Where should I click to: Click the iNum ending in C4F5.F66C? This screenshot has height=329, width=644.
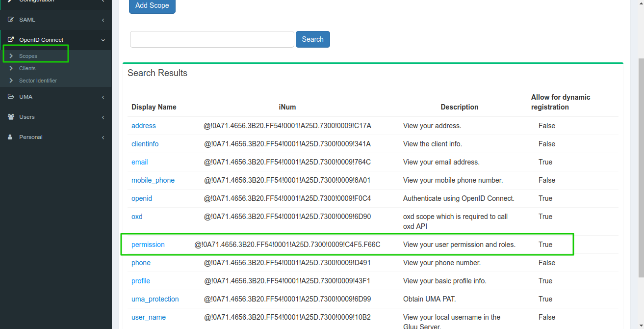287,245
